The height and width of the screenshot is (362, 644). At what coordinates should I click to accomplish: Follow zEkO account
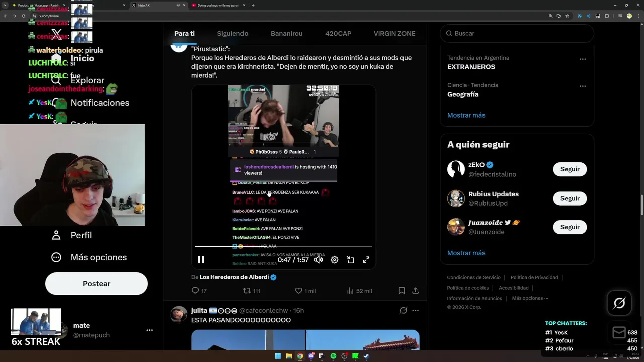point(570,169)
